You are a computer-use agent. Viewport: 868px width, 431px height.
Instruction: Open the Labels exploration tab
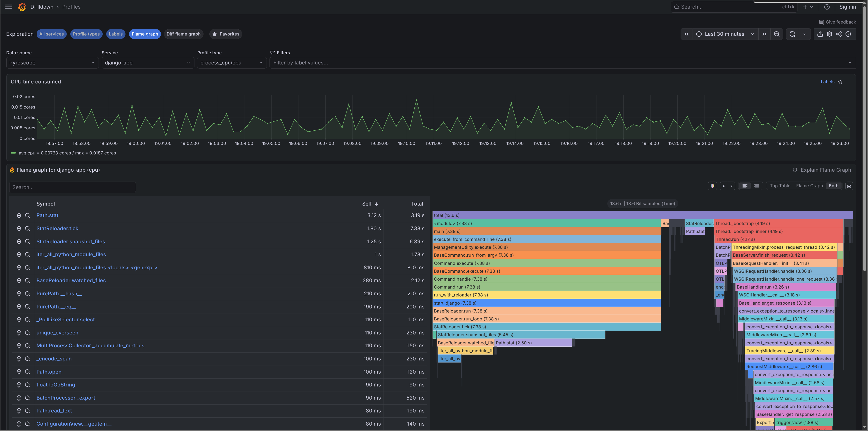click(x=116, y=34)
